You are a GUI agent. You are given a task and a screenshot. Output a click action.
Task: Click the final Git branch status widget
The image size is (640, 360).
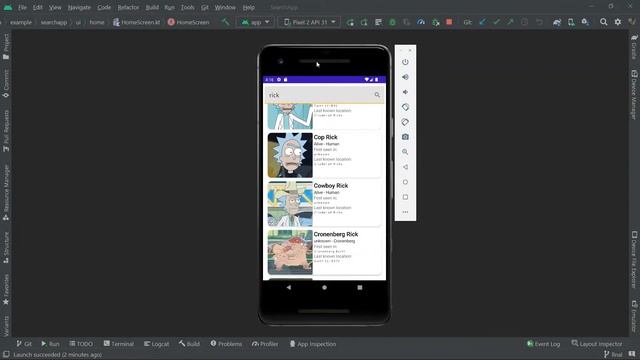point(613,354)
